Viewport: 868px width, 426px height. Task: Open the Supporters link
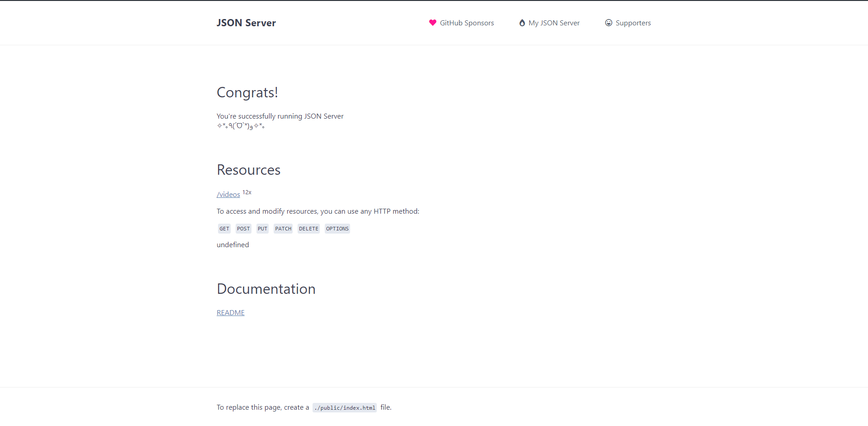tap(628, 23)
